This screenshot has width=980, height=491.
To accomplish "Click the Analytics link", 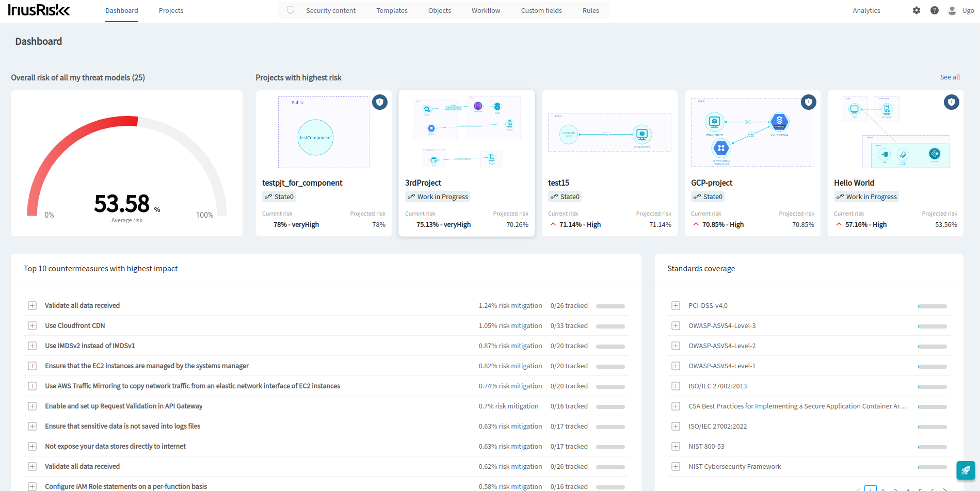I will [866, 10].
